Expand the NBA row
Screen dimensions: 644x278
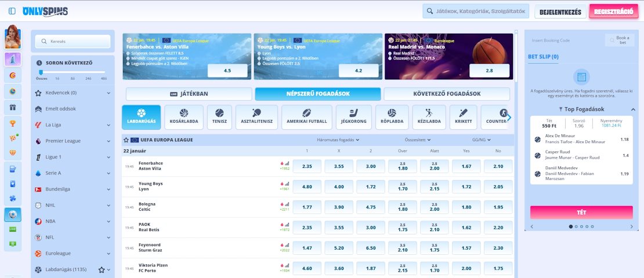tap(73, 221)
